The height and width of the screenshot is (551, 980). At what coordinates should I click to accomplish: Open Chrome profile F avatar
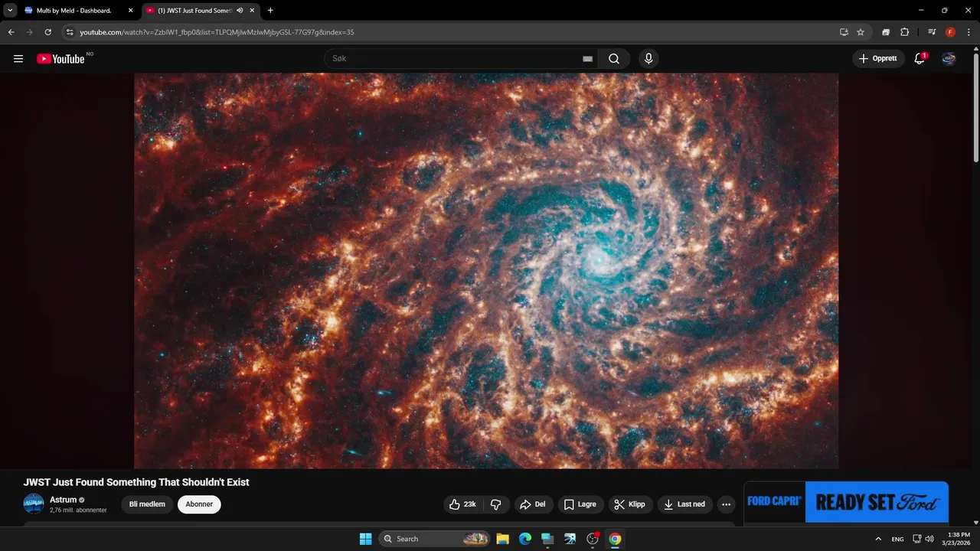950,32
